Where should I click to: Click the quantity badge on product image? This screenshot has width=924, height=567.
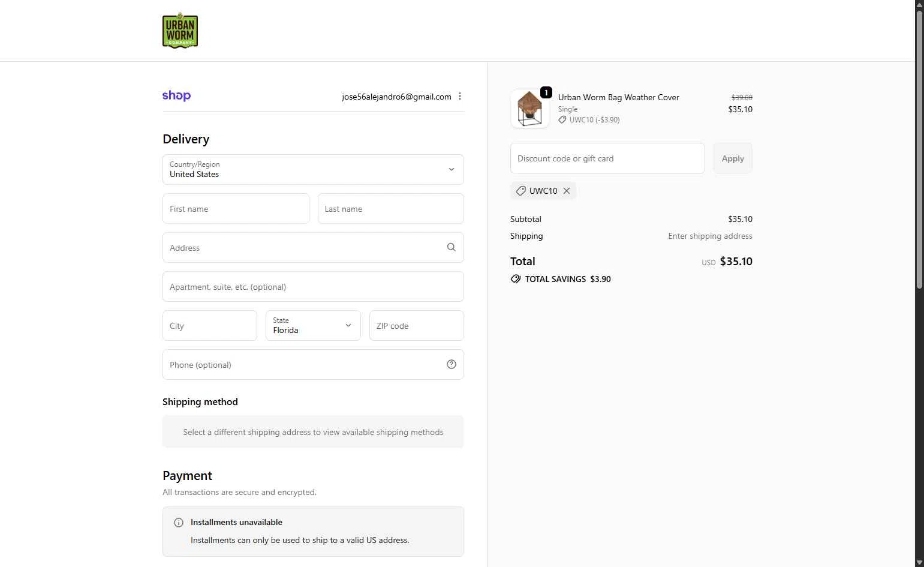[x=546, y=92]
